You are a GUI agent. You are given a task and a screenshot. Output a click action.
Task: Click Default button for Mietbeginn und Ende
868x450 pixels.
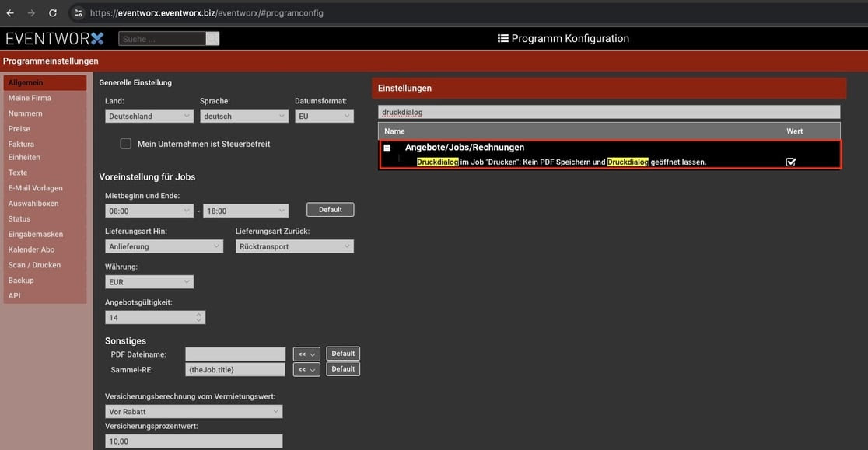click(331, 210)
